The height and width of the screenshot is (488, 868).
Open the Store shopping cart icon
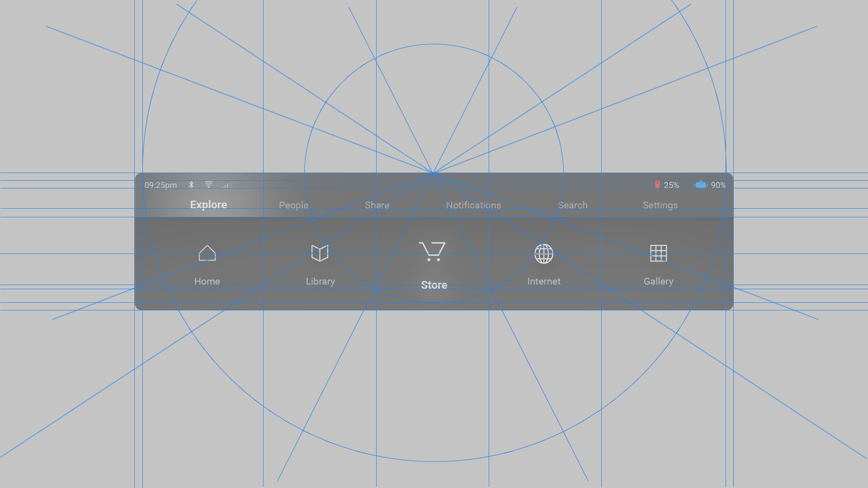tap(432, 251)
